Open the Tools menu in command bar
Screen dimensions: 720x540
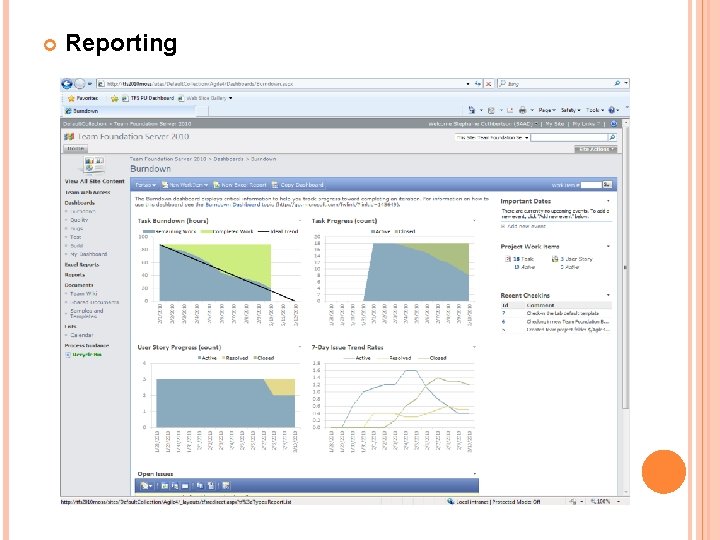(x=595, y=110)
